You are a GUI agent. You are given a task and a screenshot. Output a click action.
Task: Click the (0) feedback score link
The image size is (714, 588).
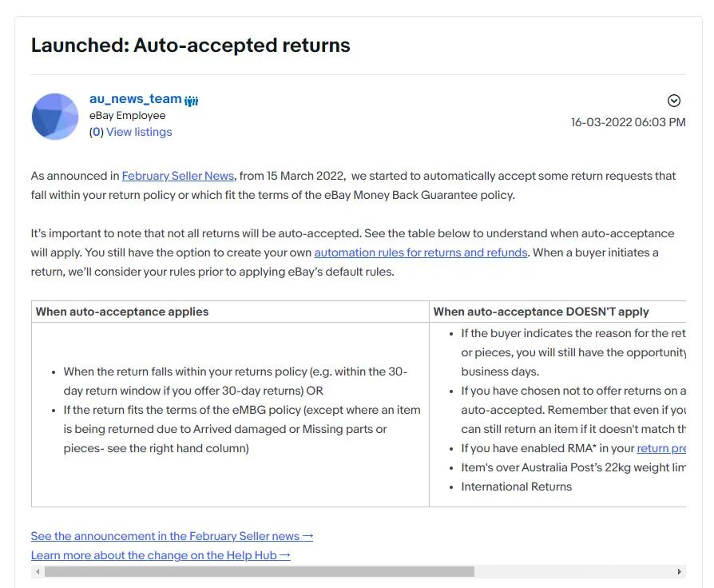click(96, 132)
